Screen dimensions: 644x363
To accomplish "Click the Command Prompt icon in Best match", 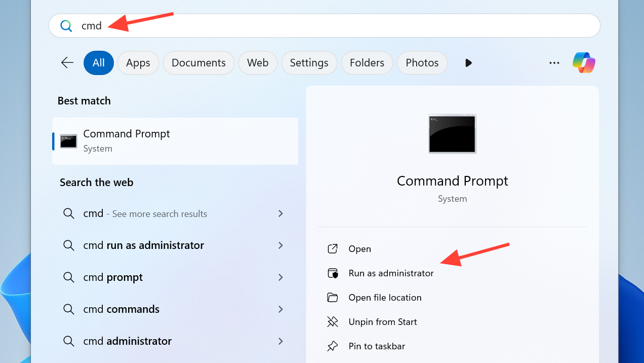I will coord(68,141).
